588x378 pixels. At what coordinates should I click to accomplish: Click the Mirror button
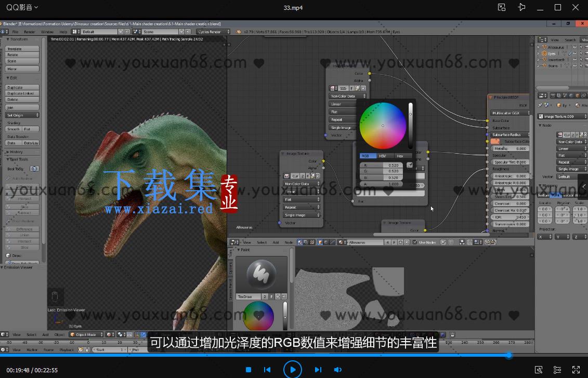coord(22,69)
